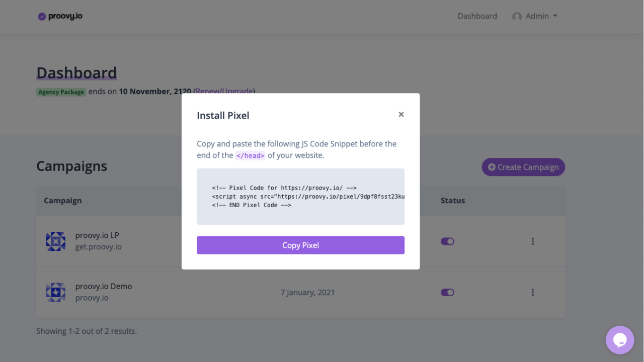Click the Renew/Upgrade link
644x362 pixels.
pyautogui.click(x=224, y=91)
